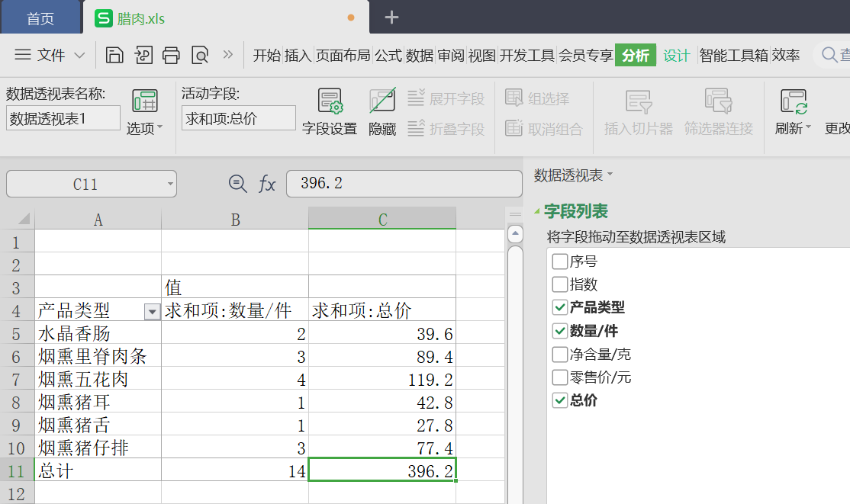
Task: Click the 活动字段 input box
Action: click(x=239, y=118)
